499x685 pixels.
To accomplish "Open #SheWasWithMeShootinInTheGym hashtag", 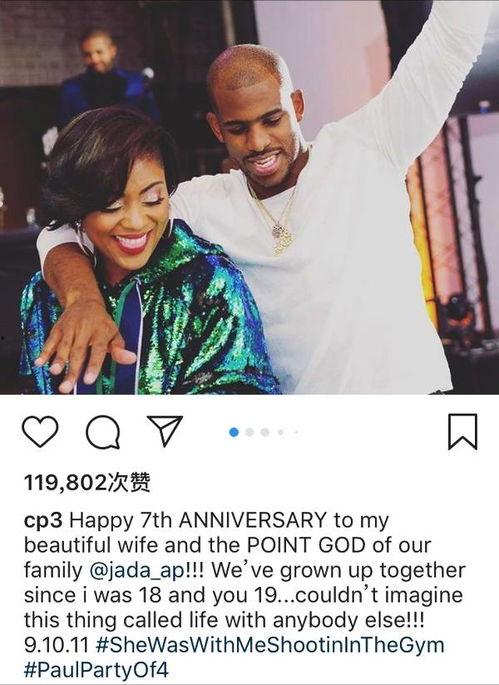I will pos(269,645).
